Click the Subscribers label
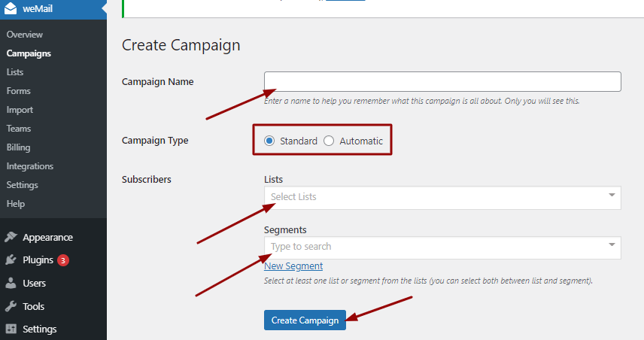Image resolution: width=644 pixels, height=340 pixels. (146, 180)
